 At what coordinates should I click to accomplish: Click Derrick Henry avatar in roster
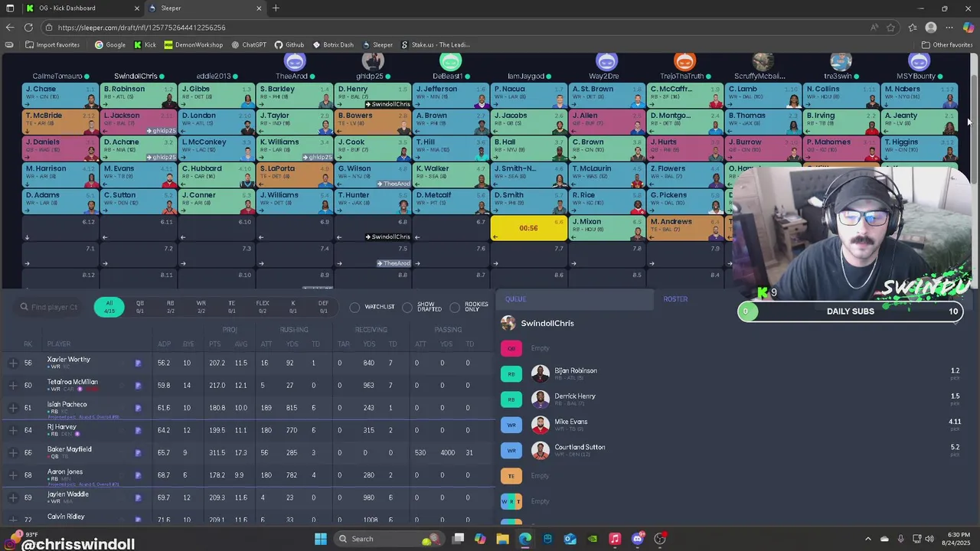(x=541, y=399)
